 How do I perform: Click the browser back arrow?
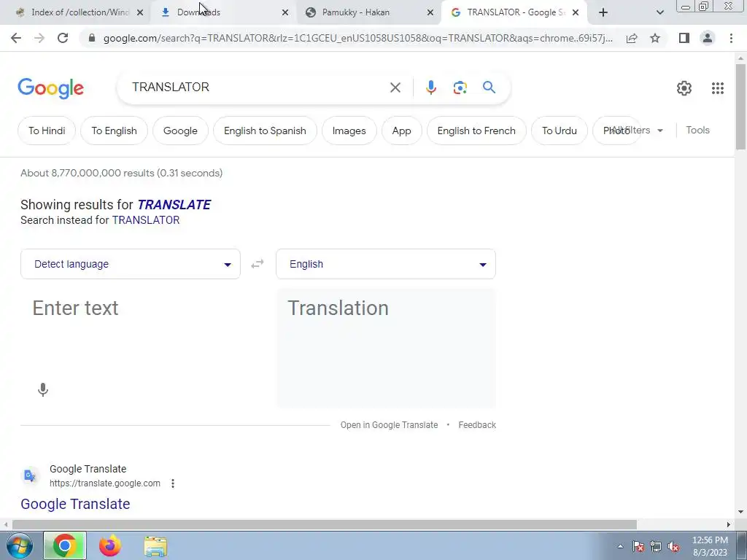(16, 38)
